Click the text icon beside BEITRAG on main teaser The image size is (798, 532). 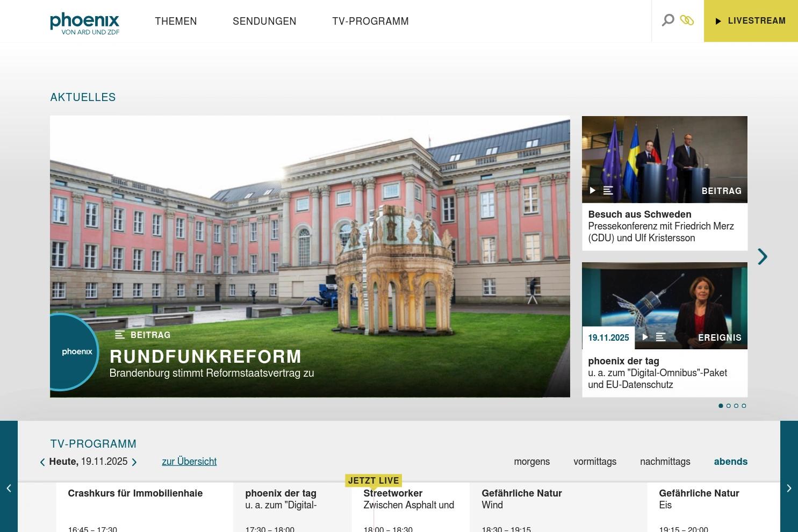click(120, 335)
